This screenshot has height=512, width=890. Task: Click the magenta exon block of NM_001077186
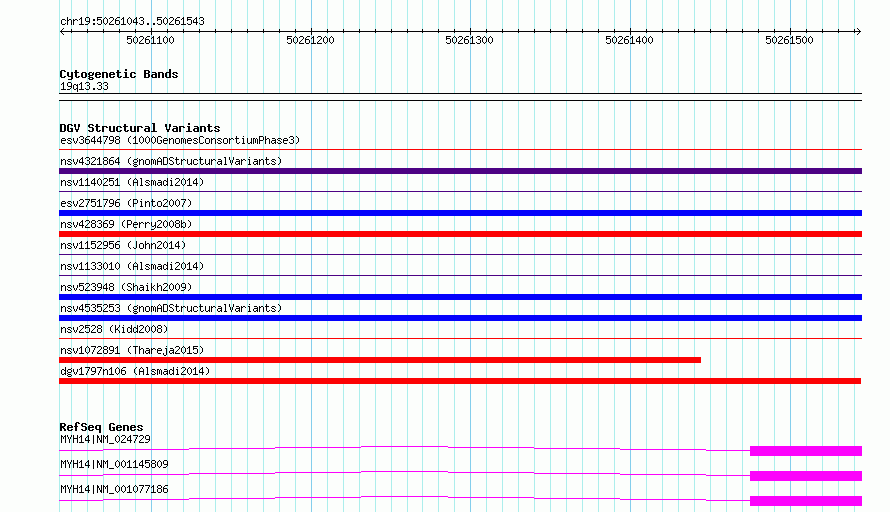click(x=806, y=501)
